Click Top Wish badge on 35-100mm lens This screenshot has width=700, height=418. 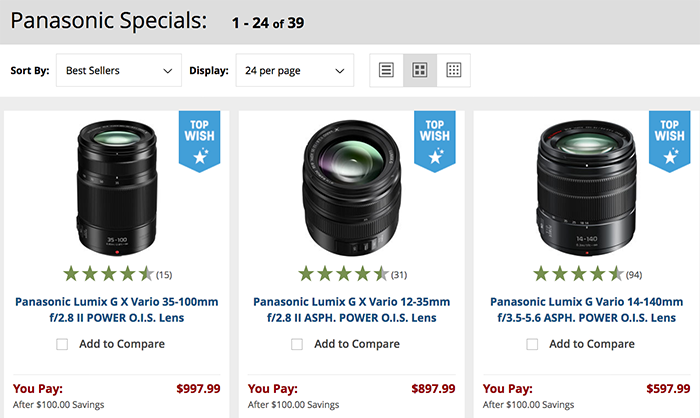[199, 140]
